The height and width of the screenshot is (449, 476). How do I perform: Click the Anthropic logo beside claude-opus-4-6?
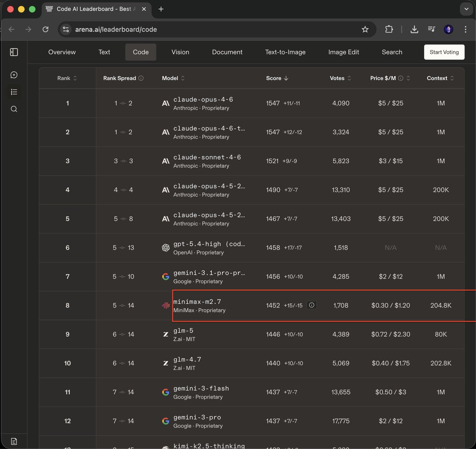coord(166,104)
